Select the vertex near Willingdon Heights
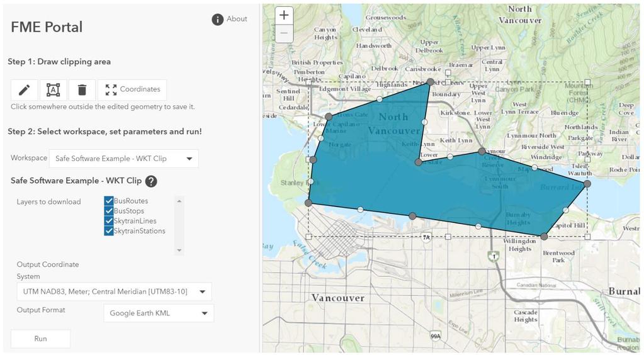644x355 pixels. tap(544, 236)
